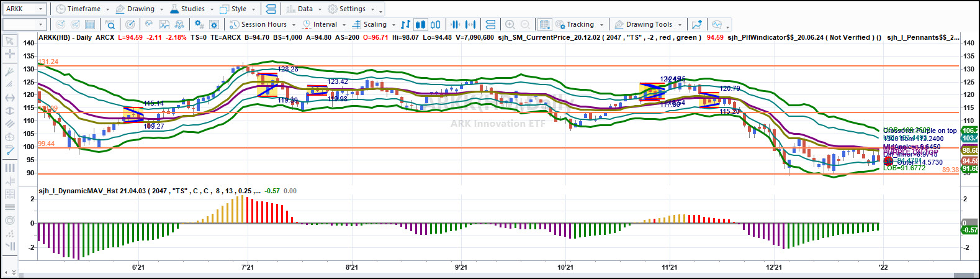Screen dimensions: 980x279
Task: Decrease bar spacing icon
Action: pyautogui.click(x=456, y=24)
